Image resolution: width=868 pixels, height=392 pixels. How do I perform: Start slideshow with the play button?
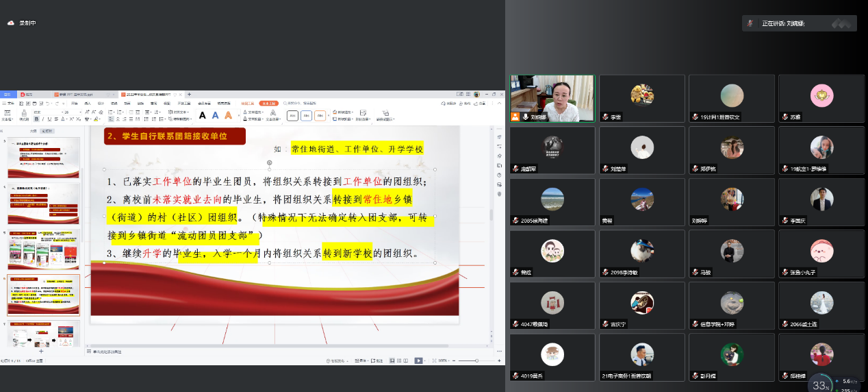(418, 360)
